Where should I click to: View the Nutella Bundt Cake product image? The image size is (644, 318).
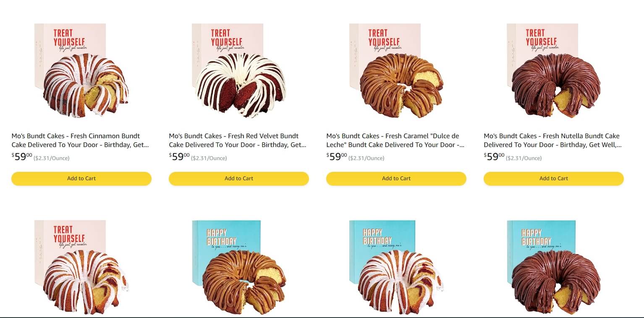[554, 71]
